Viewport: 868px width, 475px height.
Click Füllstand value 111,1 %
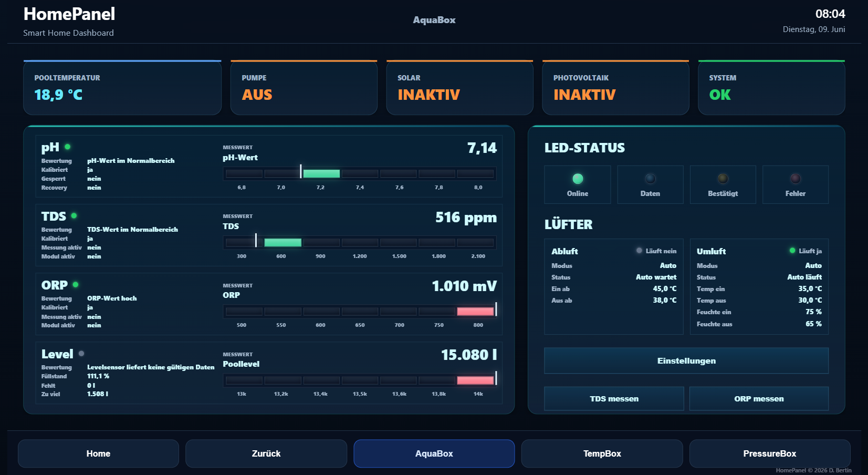[98, 376]
